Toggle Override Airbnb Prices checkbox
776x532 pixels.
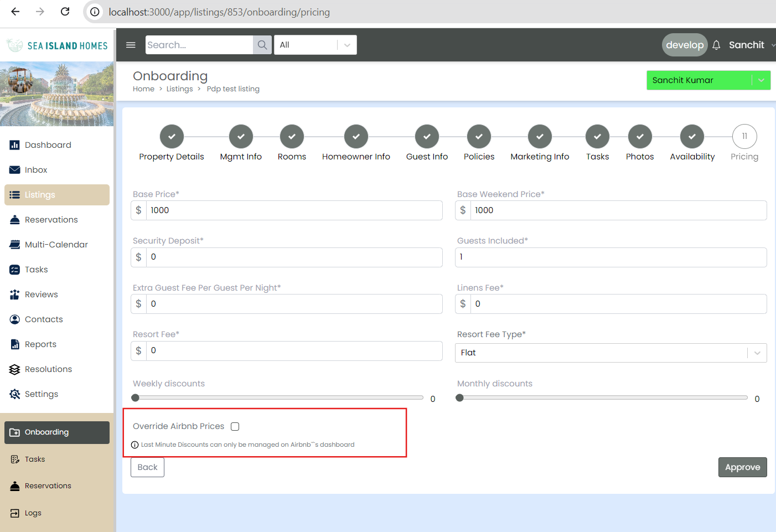(235, 426)
